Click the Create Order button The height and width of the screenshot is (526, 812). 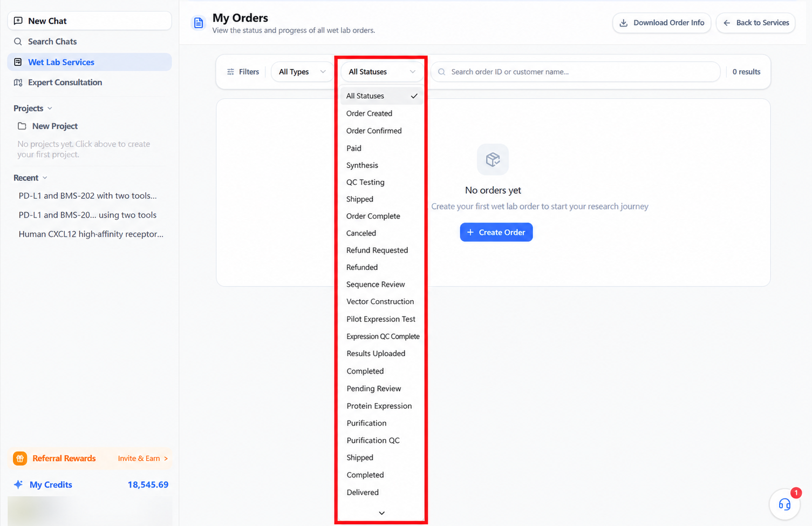(496, 232)
